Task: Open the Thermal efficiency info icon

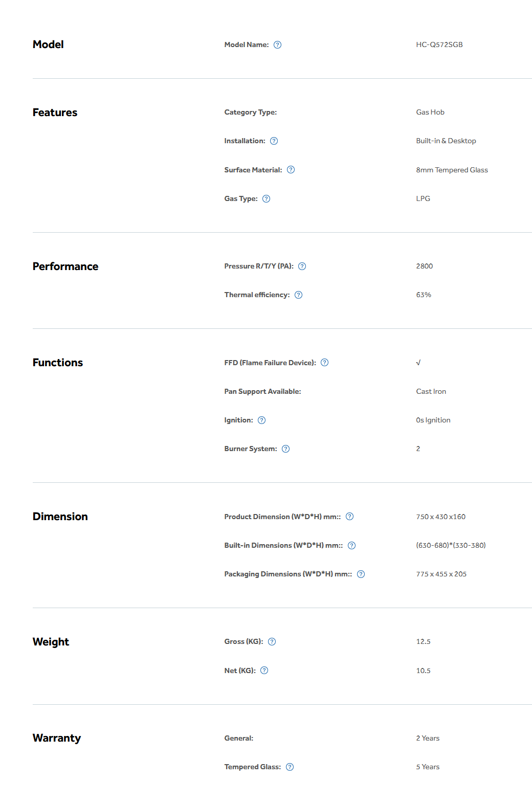Action: pos(299,295)
